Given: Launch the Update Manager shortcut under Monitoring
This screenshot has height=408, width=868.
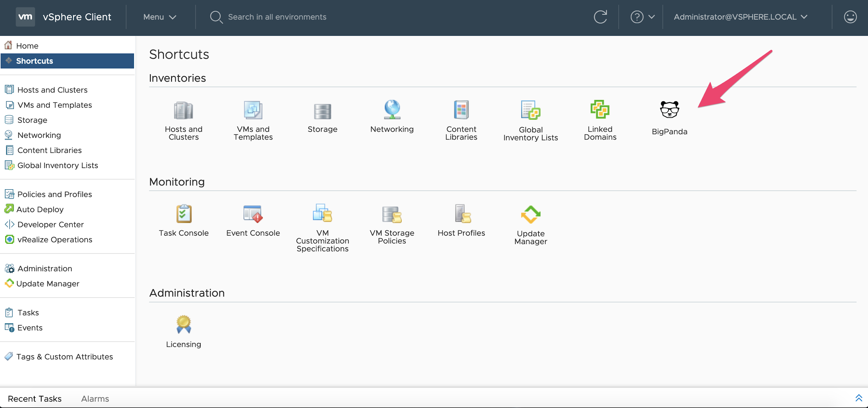Looking at the screenshot, I should (x=530, y=215).
